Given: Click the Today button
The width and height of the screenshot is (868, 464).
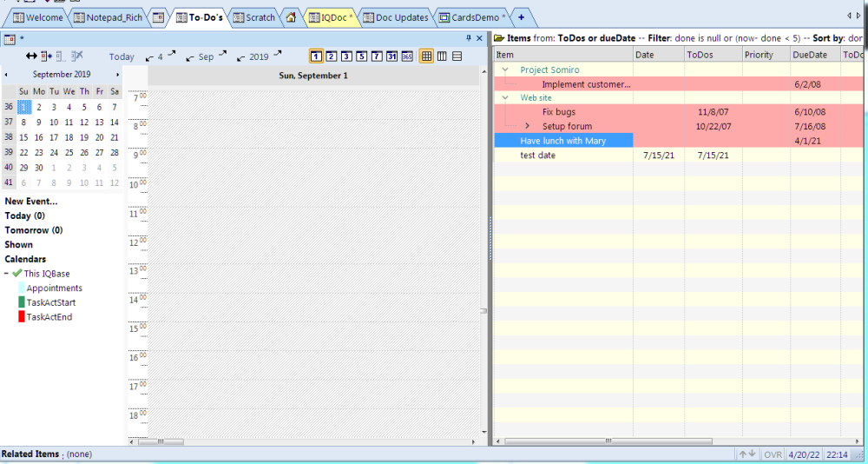Looking at the screenshot, I should (122, 56).
